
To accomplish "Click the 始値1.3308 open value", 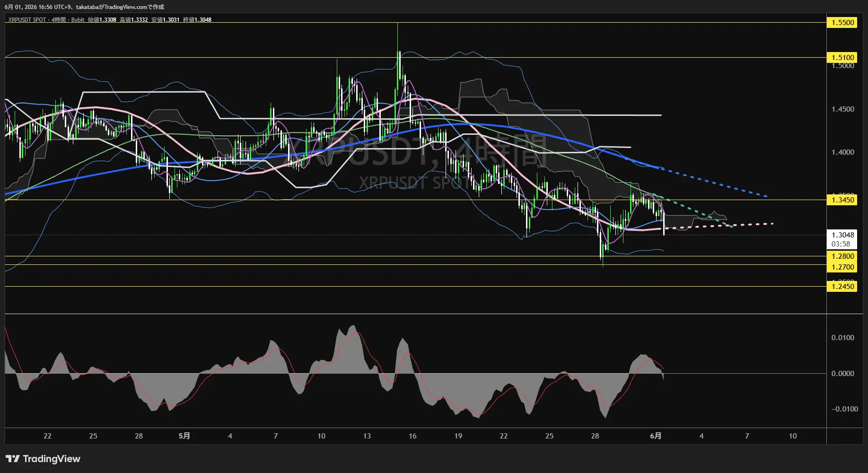I will point(102,20).
